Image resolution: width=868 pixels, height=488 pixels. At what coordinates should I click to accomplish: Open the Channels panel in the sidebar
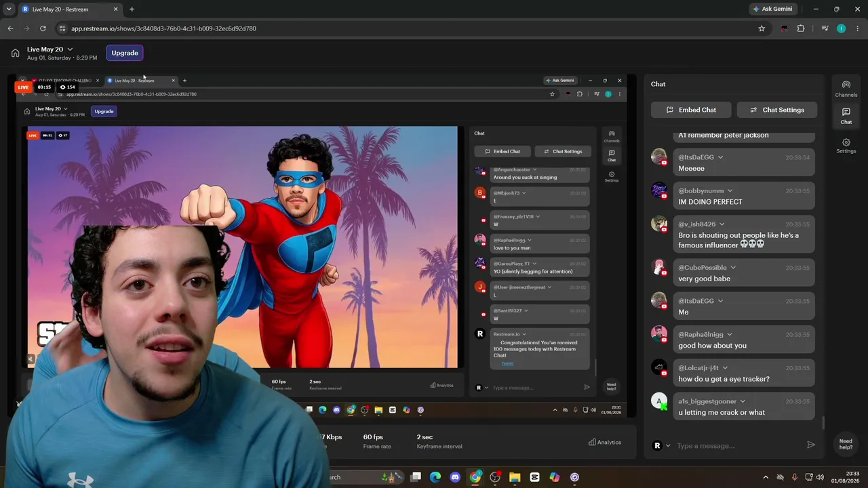tap(846, 89)
